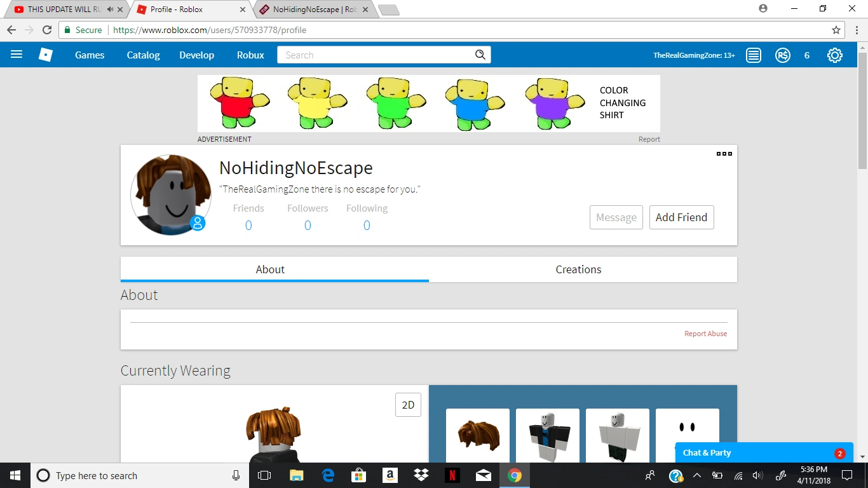
Task: Open Wi-Fi network tray icon
Action: tap(738, 475)
